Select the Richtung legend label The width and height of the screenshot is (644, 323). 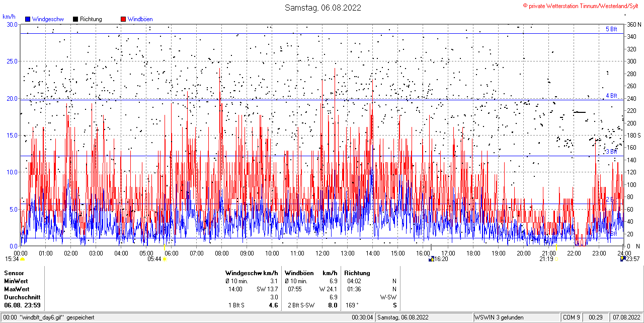(91, 19)
